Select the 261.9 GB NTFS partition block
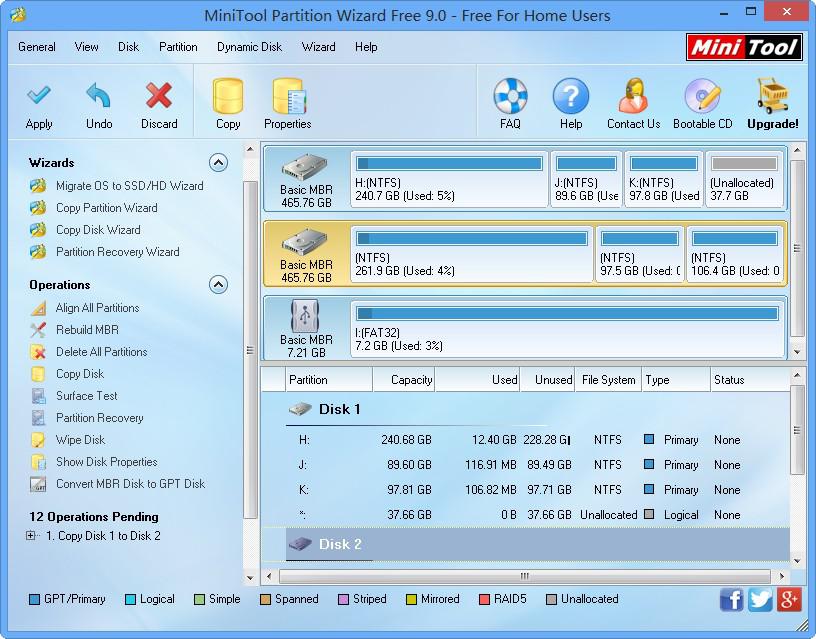This screenshot has height=639, width=816. click(x=472, y=254)
